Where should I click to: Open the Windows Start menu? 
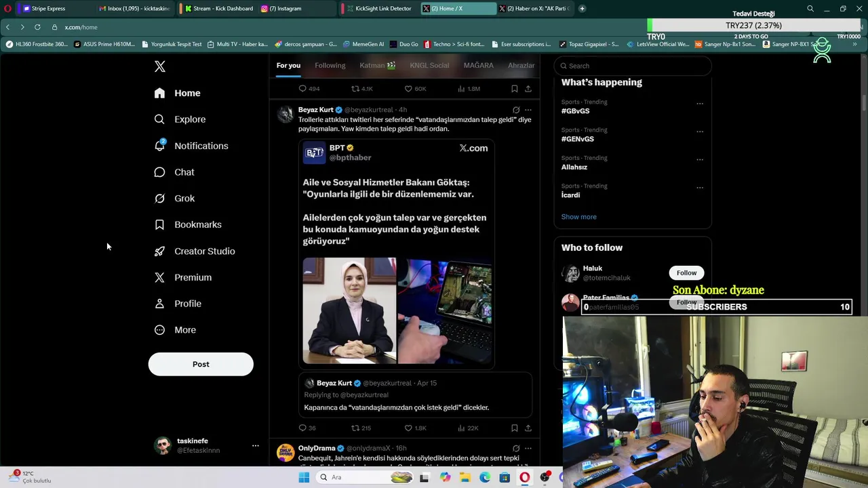click(304, 477)
